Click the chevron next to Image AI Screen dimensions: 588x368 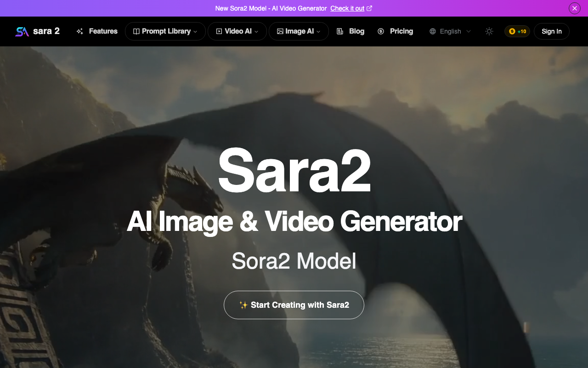click(x=318, y=32)
